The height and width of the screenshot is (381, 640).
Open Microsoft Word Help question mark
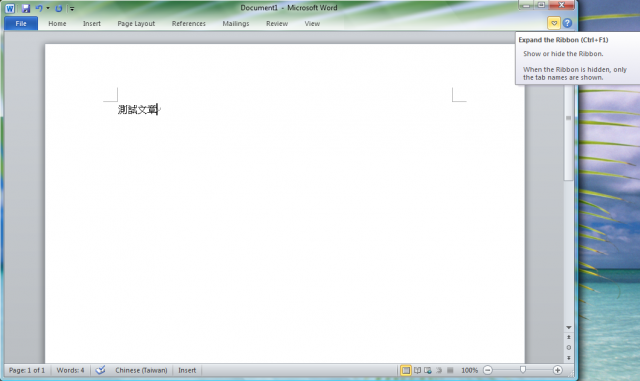(567, 23)
